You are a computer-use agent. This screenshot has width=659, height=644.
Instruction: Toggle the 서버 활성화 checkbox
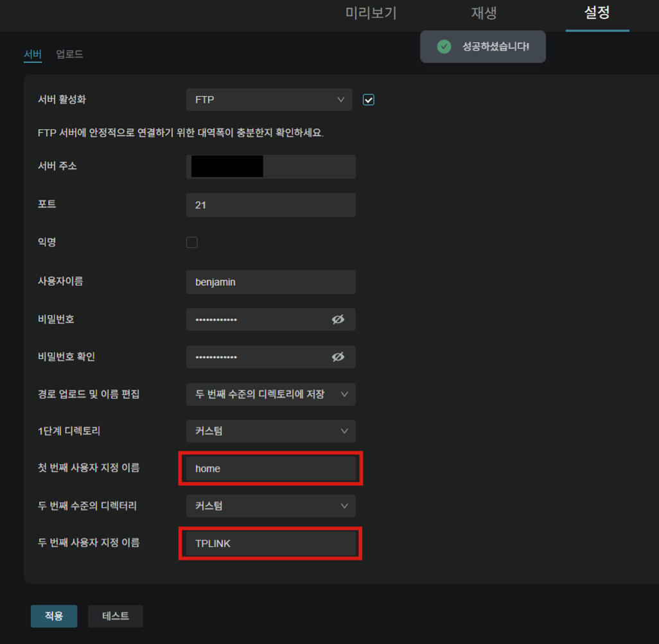(x=369, y=100)
